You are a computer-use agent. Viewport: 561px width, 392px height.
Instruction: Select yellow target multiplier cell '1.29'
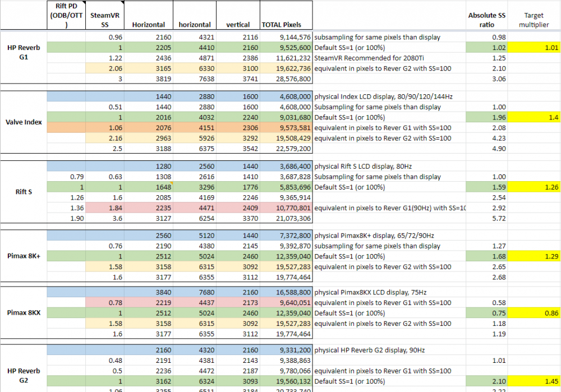coord(534,256)
